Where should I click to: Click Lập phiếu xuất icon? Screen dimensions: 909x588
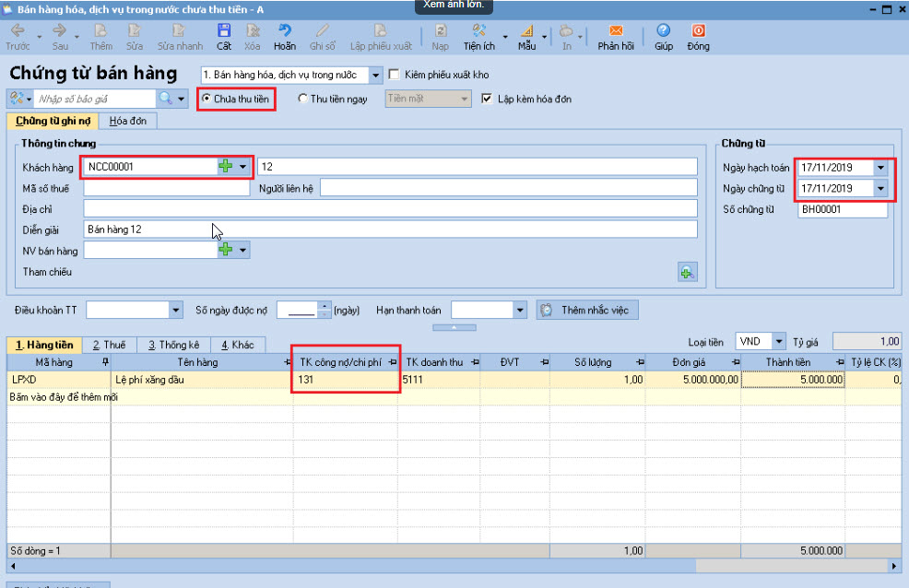(381, 30)
